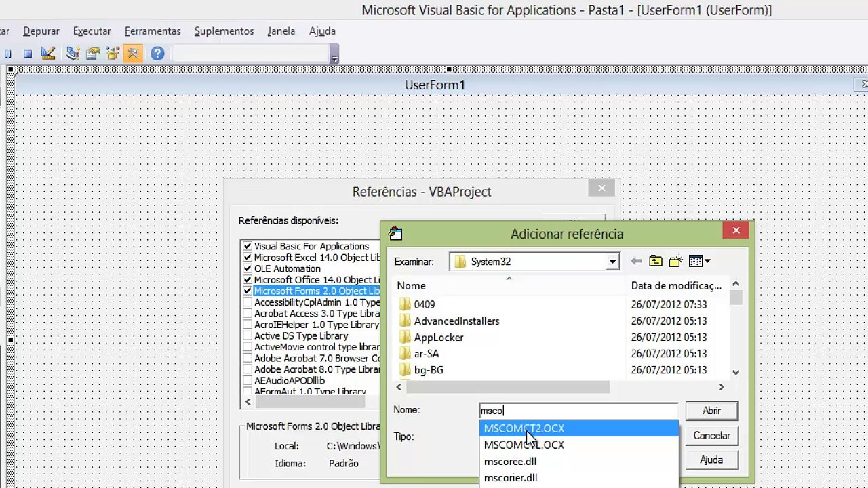Click the Cancelar button

click(x=711, y=436)
